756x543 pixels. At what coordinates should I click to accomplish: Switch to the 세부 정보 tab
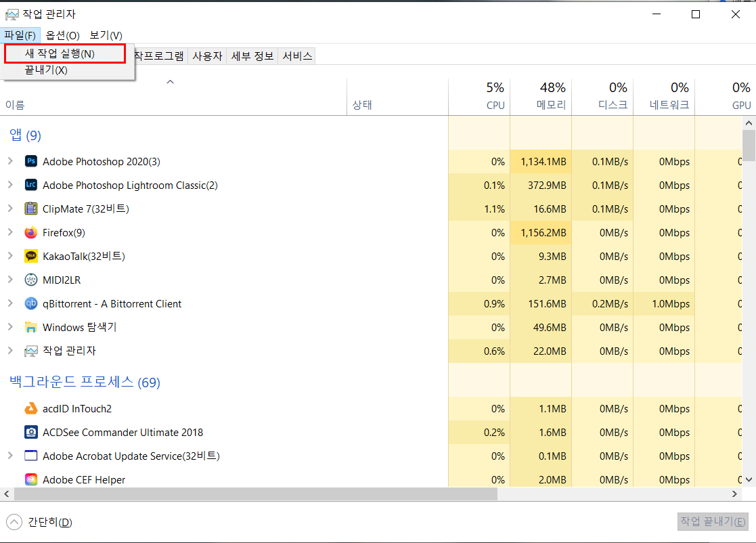point(252,56)
